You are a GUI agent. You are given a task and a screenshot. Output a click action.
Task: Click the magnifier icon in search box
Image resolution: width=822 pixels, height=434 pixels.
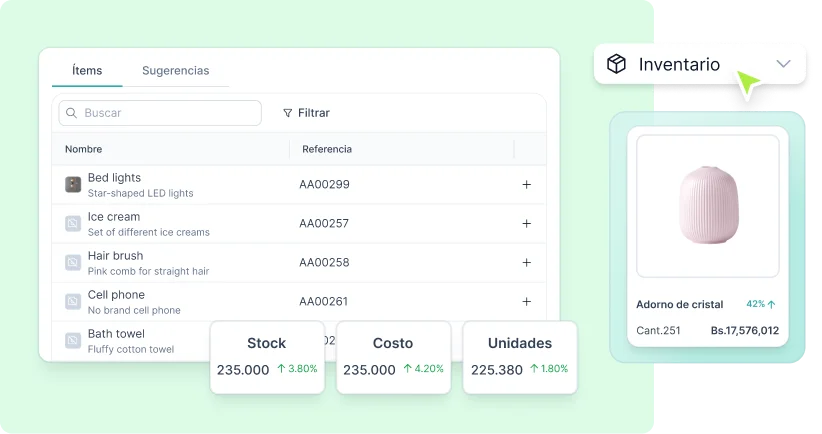(71, 113)
